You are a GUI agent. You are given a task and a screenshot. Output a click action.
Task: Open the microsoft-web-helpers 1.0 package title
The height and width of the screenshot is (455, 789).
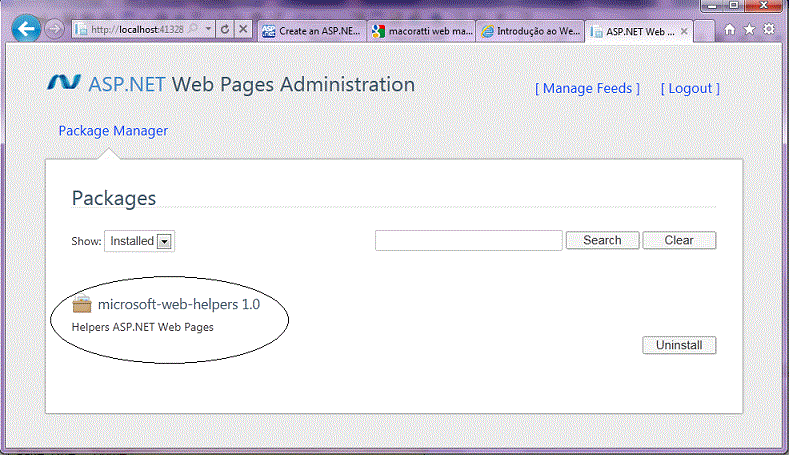click(x=179, y=305)
